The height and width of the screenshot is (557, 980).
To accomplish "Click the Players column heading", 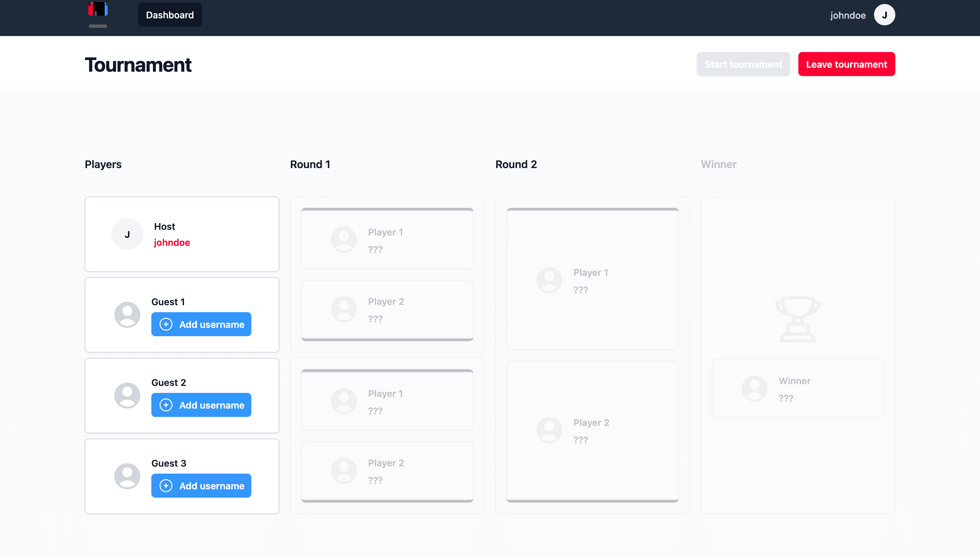I will pos(103,164).
